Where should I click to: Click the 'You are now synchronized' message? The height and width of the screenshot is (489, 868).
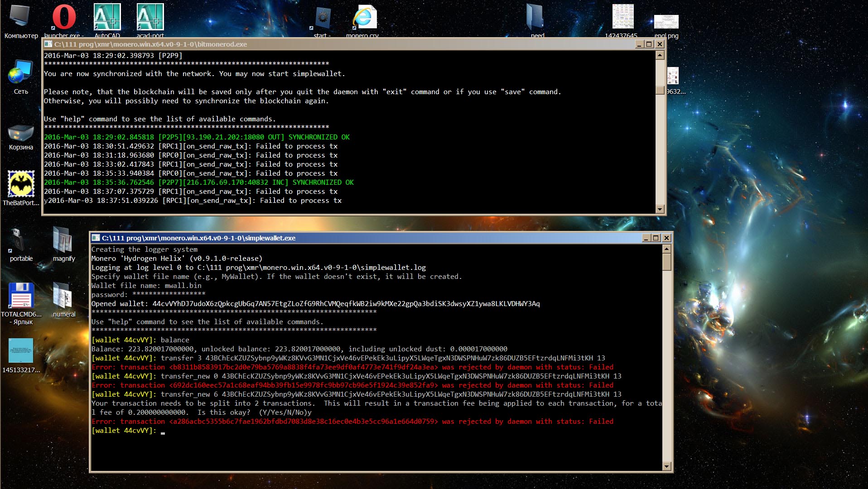(194, 74)
